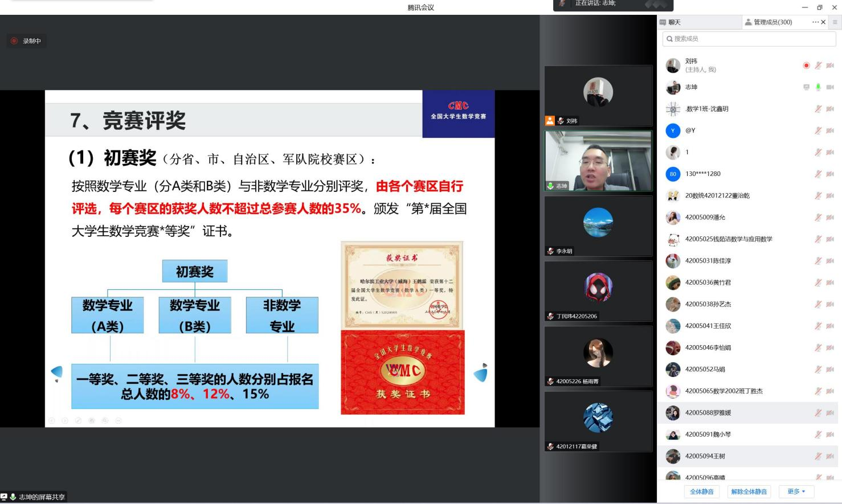Open the hamburger menu at panel top-right
The width and height of the screenshot is (842, 504).
[x=835, y=22]
